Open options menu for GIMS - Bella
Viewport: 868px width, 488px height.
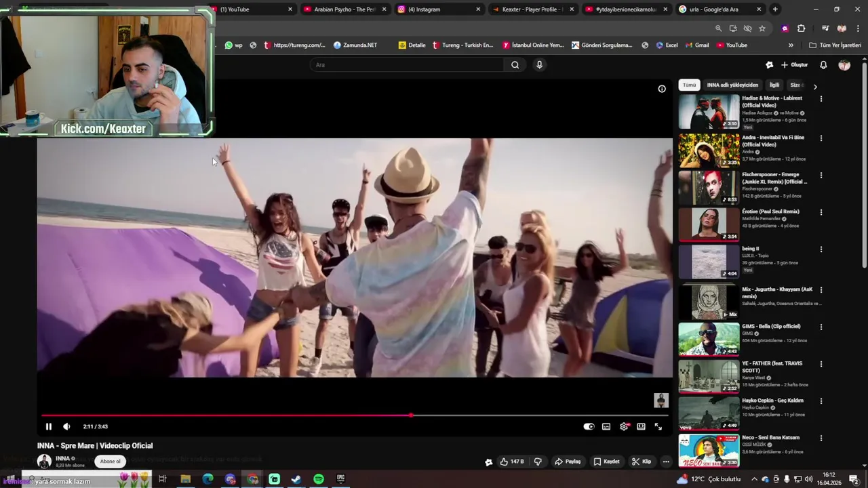click(x=821, y=327)
